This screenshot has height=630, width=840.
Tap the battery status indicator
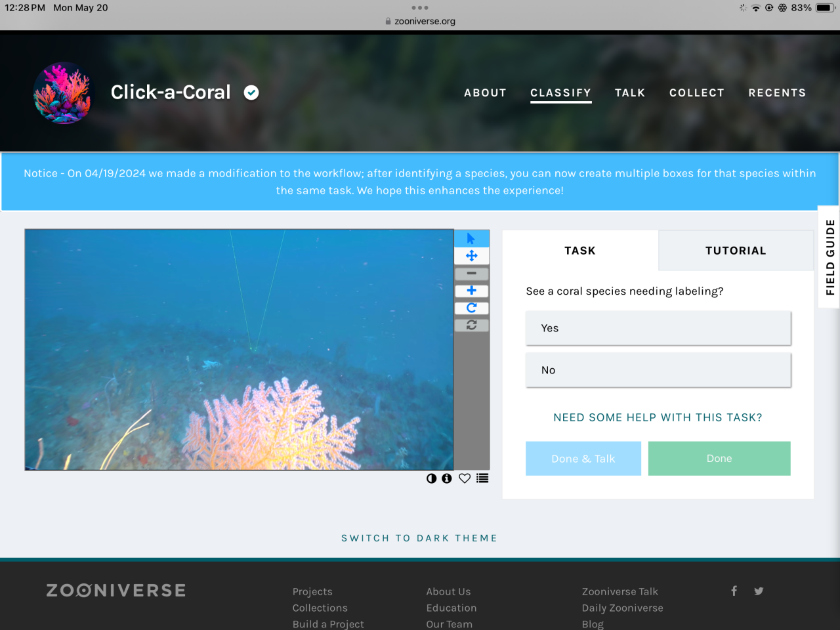pos(825,8)
